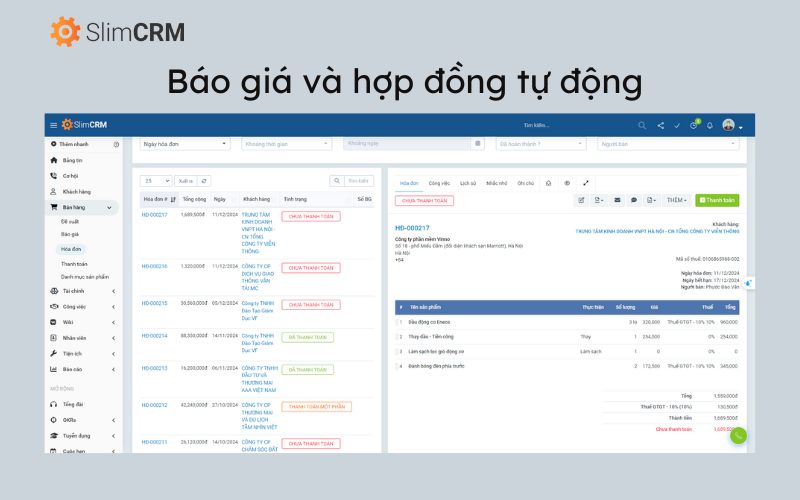The width and height of the screenshot is (800, 500).
Task: Open Danh mục sản phẩm submenu item
Action: [x=85, y=277]
